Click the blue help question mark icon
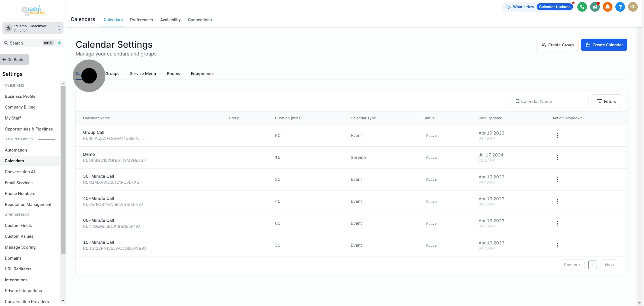Screen dimensions: 644x306 click(x=620, y=7)
